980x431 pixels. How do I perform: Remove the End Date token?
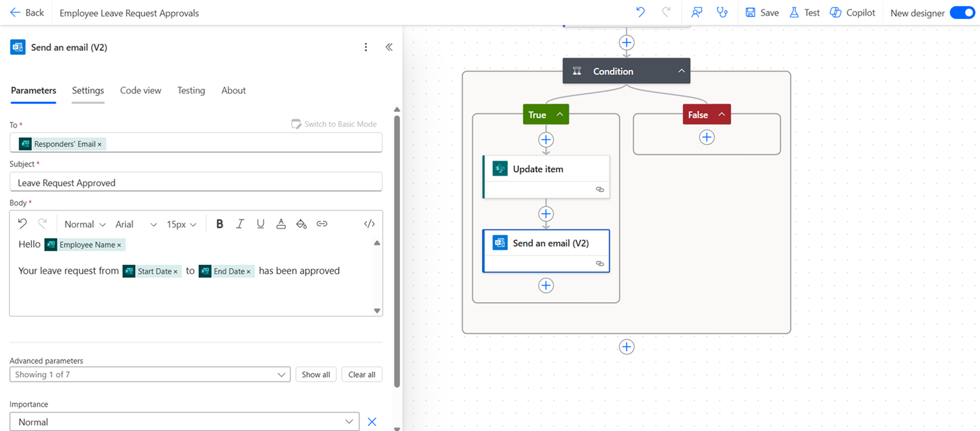click(x=248, y=271)
